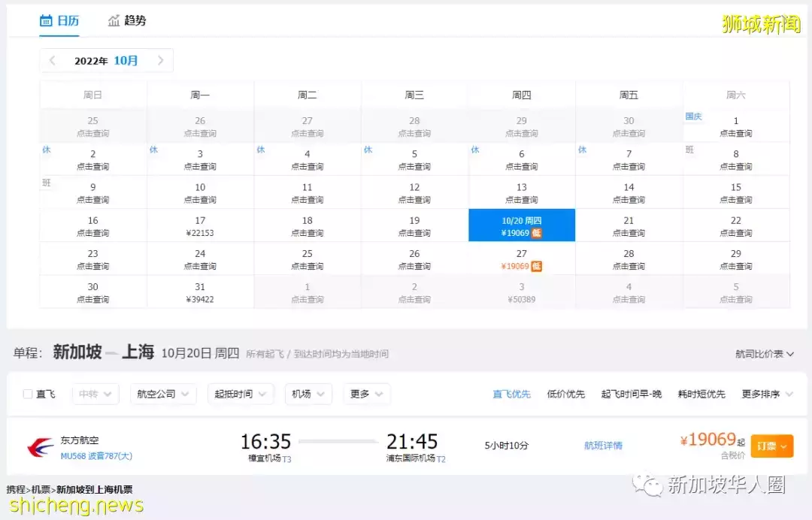Click the orange 订票 booking button
Screen dimensions: 812x520
771,445
